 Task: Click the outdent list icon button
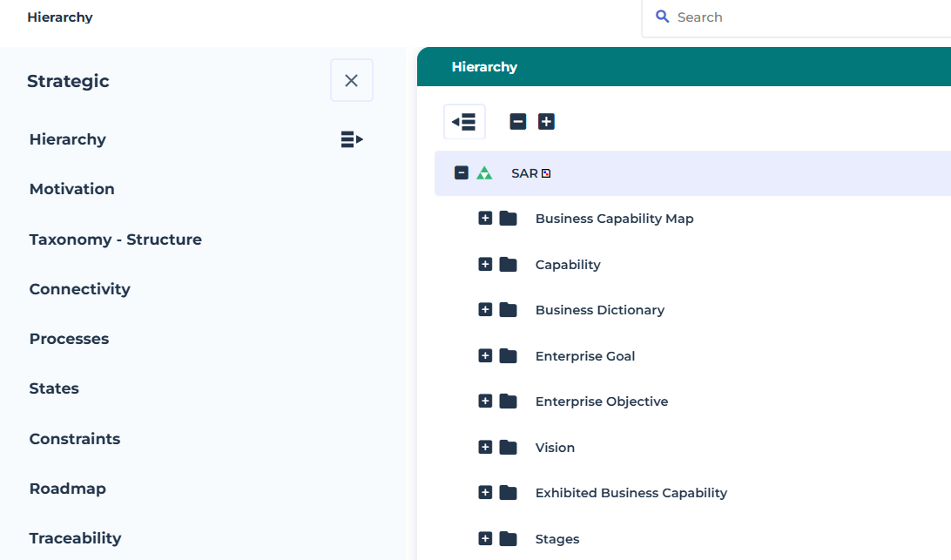pos(464,122)
